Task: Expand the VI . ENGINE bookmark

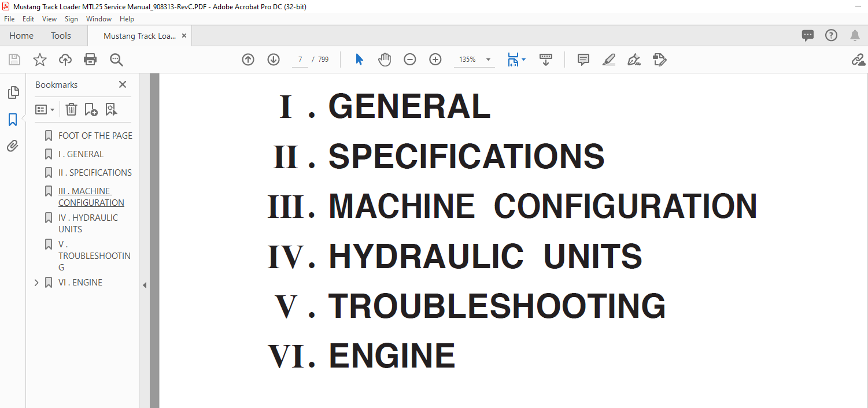Action: click(x=36, y=283)
